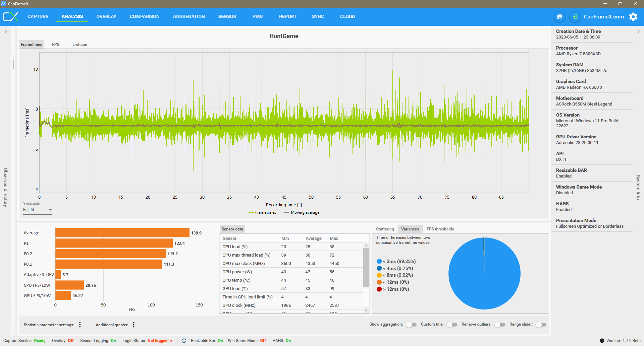Screen dimensions: 644x346
Task: Open the FPS thresholds tab
Action: (x=440, y=229)
